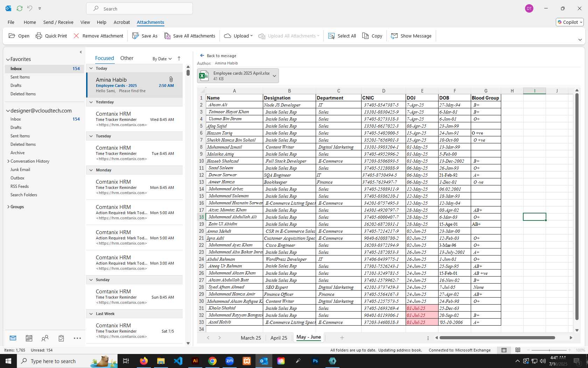The image size is (588, 368).
Task: Open the By Date sort dropdown
Action: point(162,59)
